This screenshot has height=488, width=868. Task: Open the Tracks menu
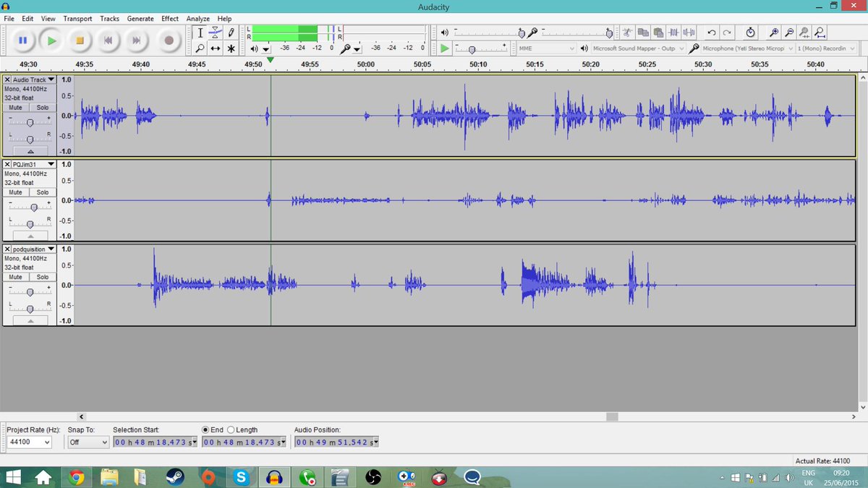(109, 18)
